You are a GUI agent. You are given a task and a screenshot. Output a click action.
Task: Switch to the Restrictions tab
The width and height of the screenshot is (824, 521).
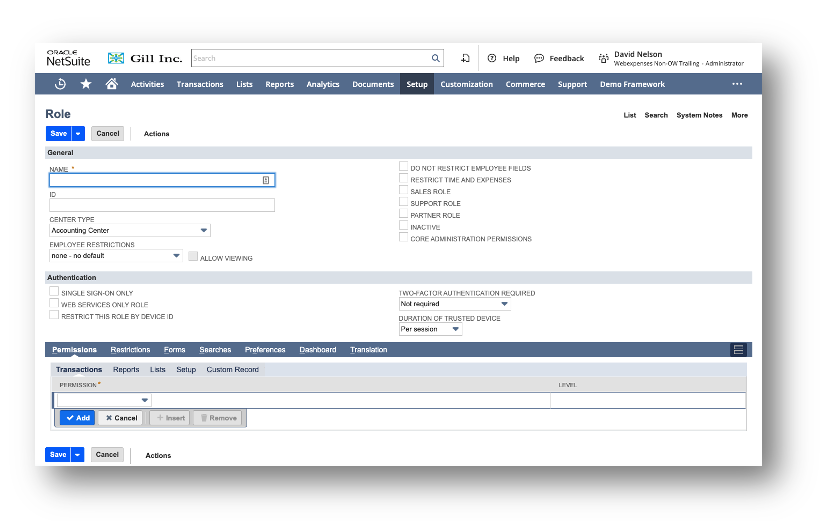tap(130, 350)
